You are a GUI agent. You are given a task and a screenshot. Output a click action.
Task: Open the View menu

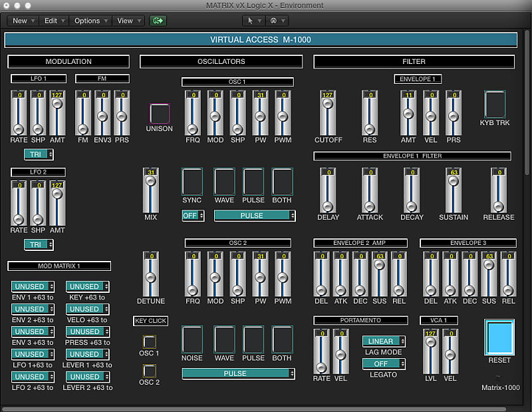click(x=128, y=21)
